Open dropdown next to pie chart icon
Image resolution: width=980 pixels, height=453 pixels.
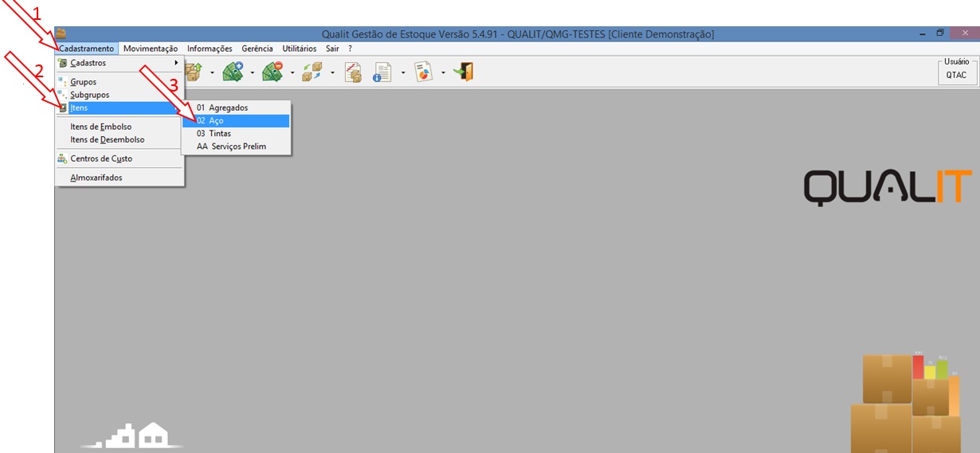(x=443, y=72)
